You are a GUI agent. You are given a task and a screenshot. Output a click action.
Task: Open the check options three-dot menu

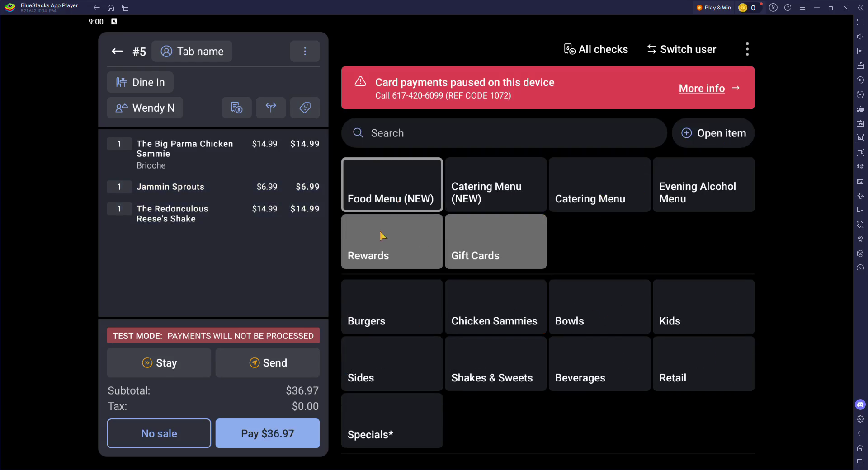(305, 52)
